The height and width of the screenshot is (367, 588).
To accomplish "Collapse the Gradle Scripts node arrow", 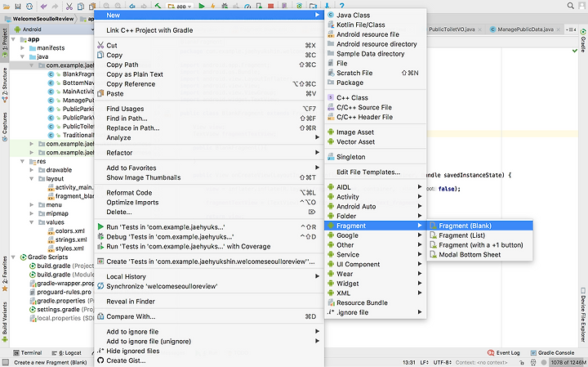I will click(x=14, y=257).
